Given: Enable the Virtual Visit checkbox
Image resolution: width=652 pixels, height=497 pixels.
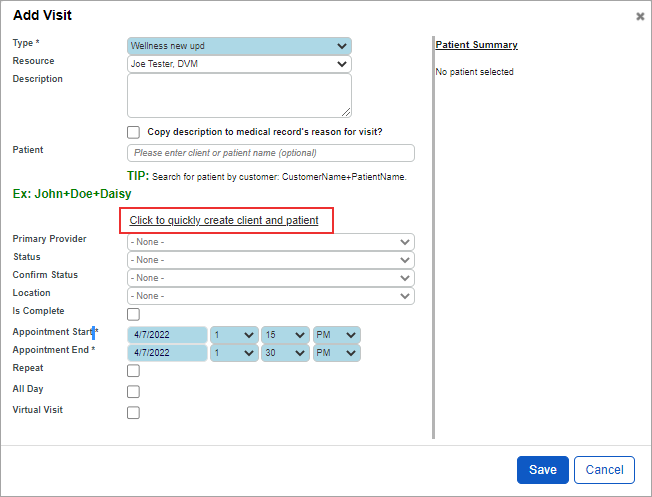Looking at the screenshot, I should (133, 413).
